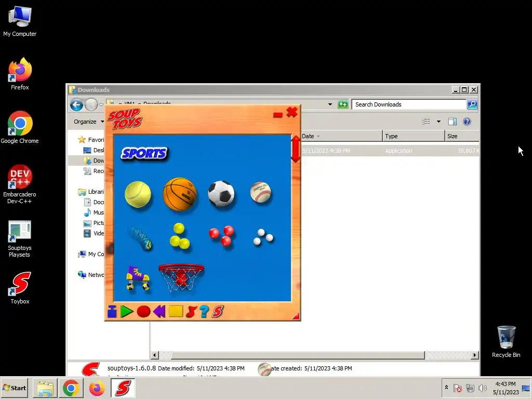Click the red resize corner of the toybox
This screenshot has width=532, height=399.
(296, 316)
